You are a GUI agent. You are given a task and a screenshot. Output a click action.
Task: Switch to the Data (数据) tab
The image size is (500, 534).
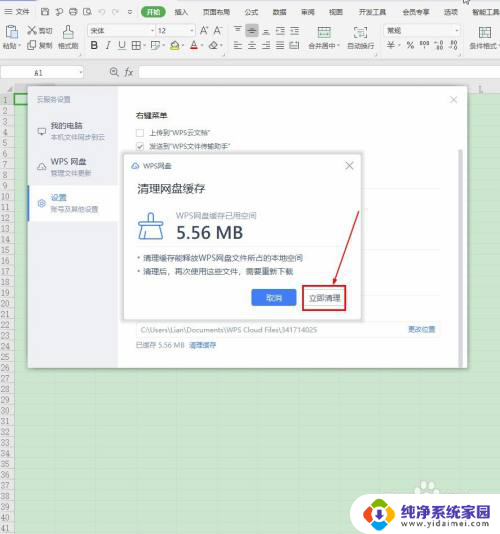coord(279,12)
